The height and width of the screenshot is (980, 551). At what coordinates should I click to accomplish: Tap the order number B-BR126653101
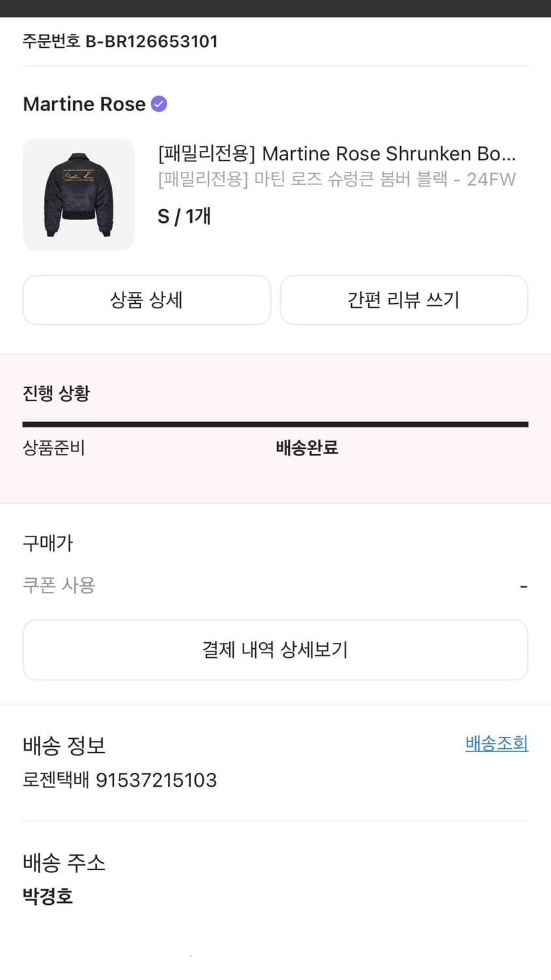click(x=120, y=41)
